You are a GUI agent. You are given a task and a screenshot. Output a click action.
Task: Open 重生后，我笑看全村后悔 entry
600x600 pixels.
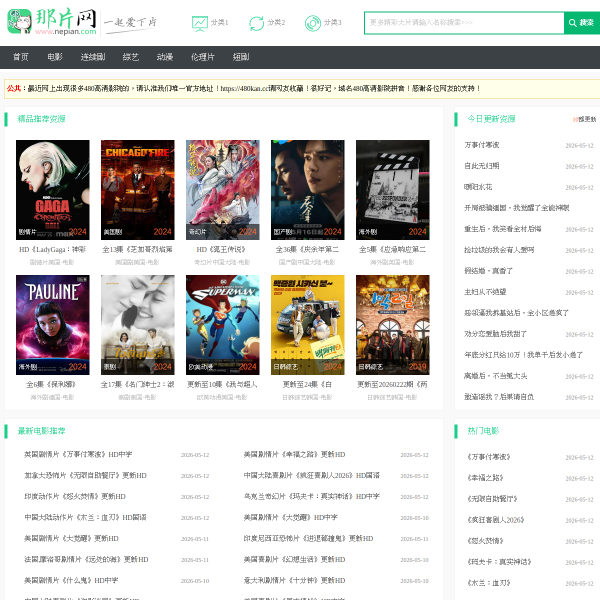[x=502, y=229]
